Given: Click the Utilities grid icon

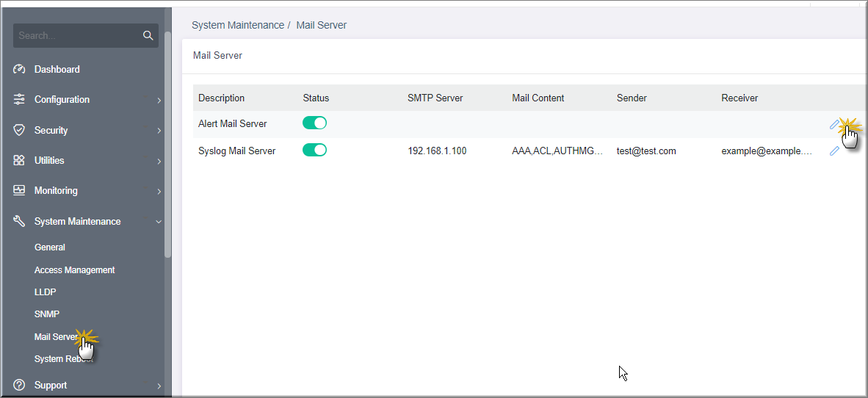Looking at the screenshot, I should [19, 161].
